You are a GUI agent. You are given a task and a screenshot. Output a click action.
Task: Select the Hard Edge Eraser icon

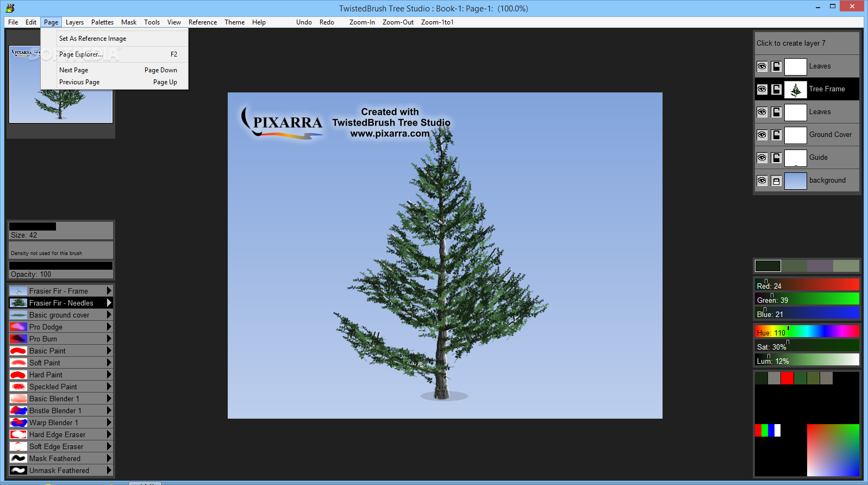pos(18,434)
